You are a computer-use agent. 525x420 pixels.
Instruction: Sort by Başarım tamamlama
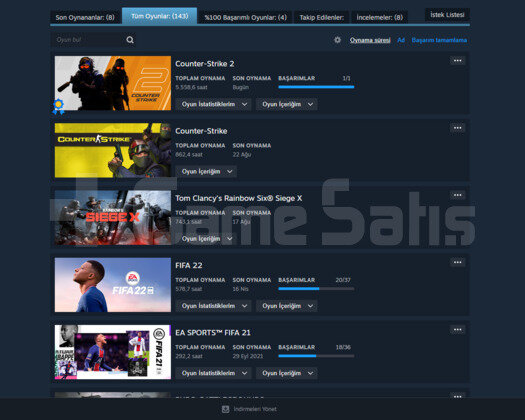pyautogui.click(x=439, y=40)
